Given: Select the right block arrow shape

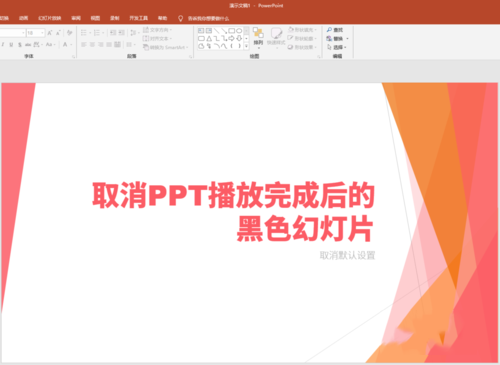Looking at the screenshot, I should 232,38.
